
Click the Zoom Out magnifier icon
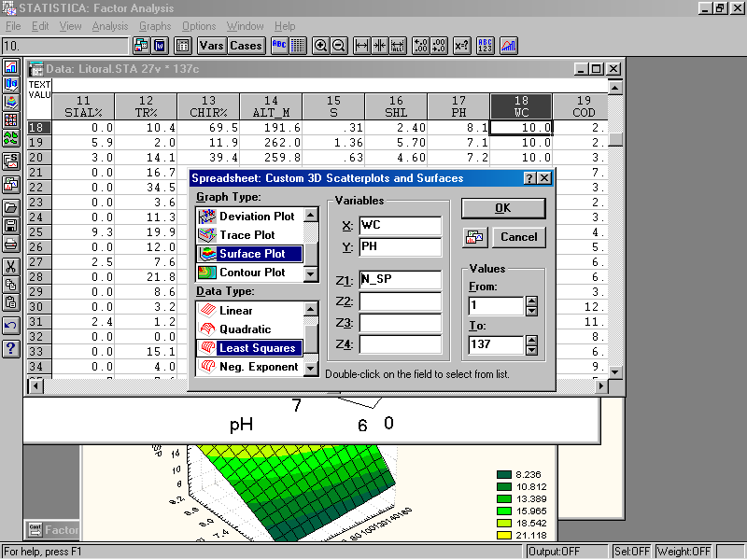click(338, 46)
